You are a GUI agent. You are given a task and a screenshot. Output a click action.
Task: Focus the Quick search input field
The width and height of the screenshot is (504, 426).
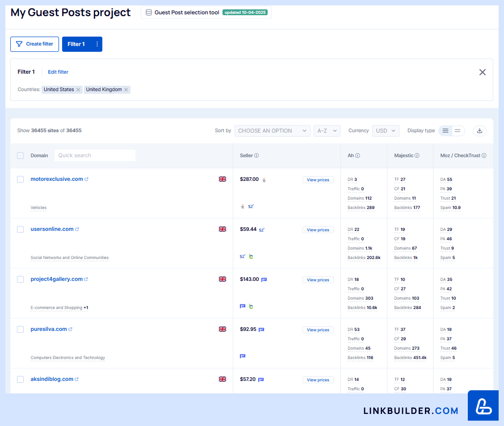(95, 155)
